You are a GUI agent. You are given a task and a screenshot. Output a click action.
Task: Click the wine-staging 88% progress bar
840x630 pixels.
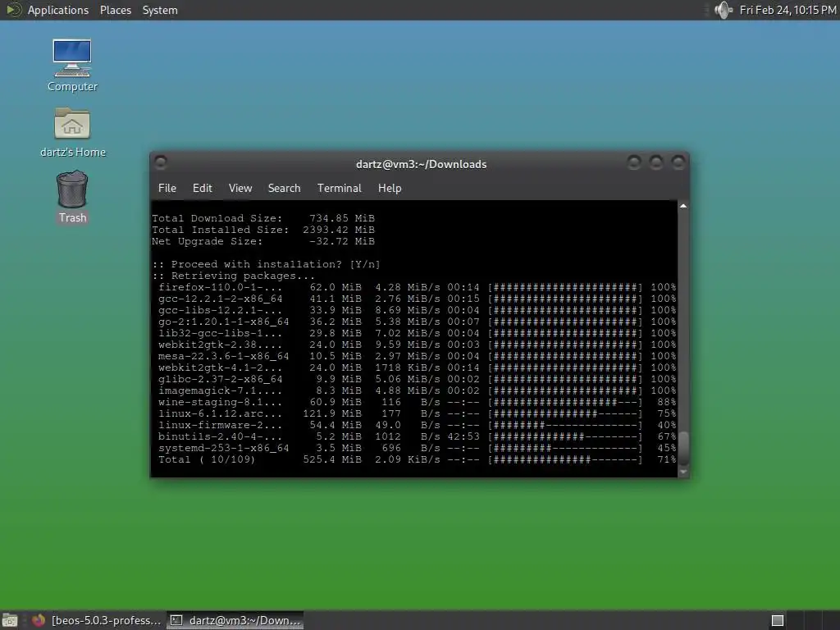click(x=565, y=402)
